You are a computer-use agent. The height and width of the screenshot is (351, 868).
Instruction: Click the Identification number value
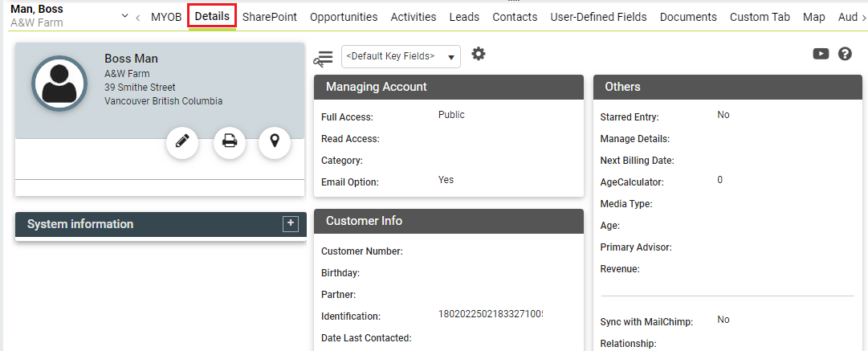491,314
